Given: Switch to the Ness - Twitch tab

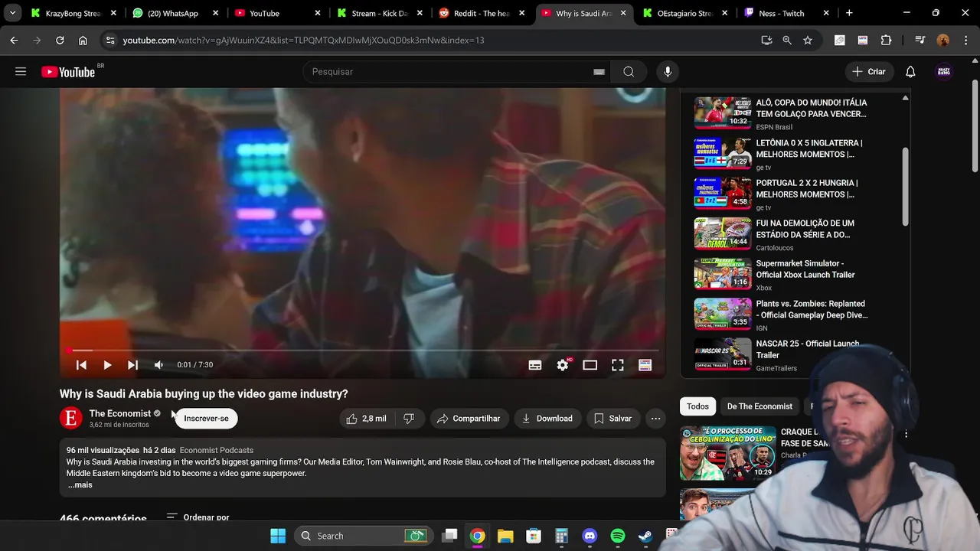Looking at the screenshot, I should click(x=786, y=13).
